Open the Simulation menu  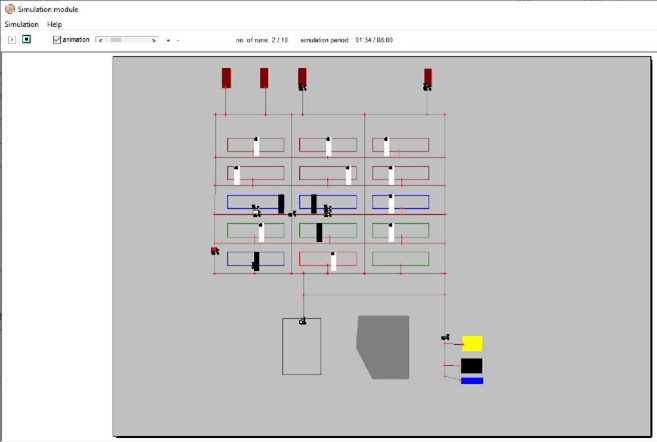click(x=21, y=24)
